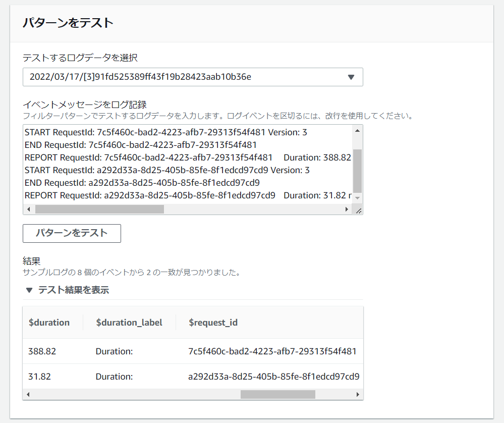The width and height of the screenshot is (504, 423).
Task: Click the textarea resize grip handle
Action: tap(358, 210)
